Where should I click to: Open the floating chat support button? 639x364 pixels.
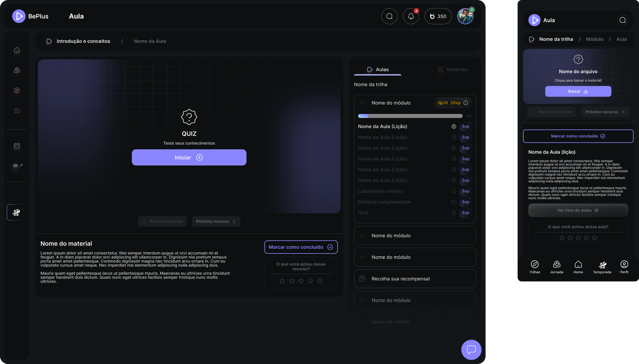click(x=471, y=349)
